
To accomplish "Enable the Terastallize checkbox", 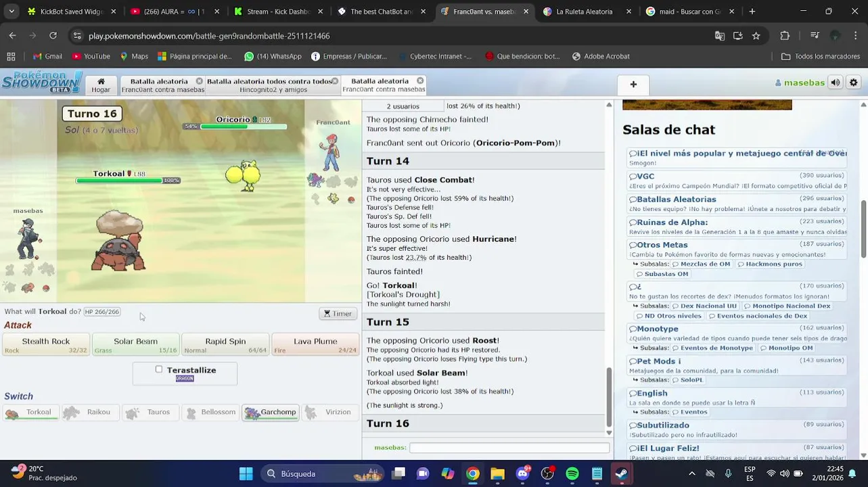I will click(x=159, y=369).
